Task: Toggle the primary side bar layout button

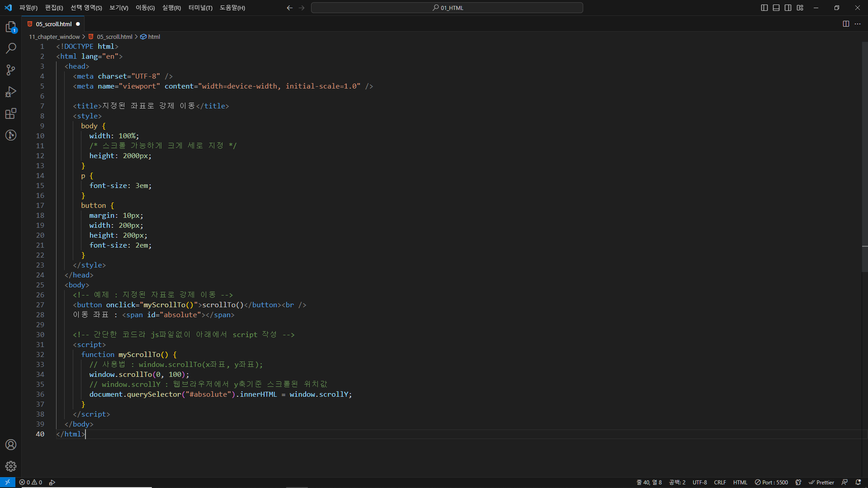Action: [764, 8]
